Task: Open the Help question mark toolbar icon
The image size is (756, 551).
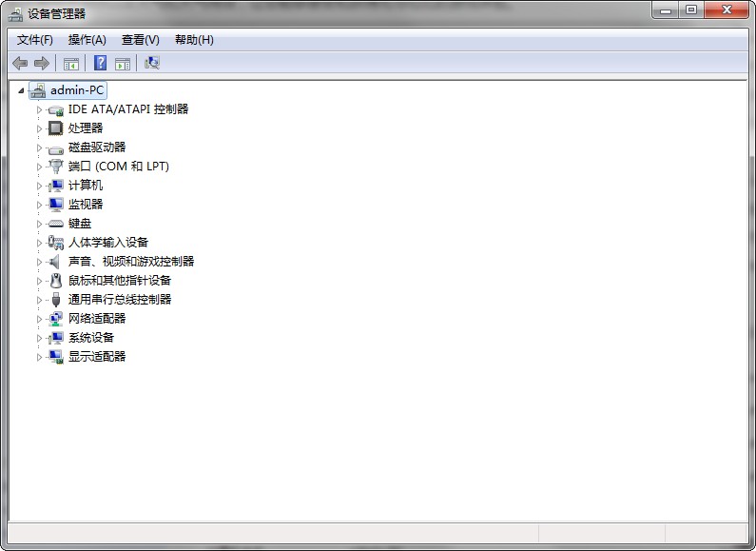Action: [x=100, y=63]
